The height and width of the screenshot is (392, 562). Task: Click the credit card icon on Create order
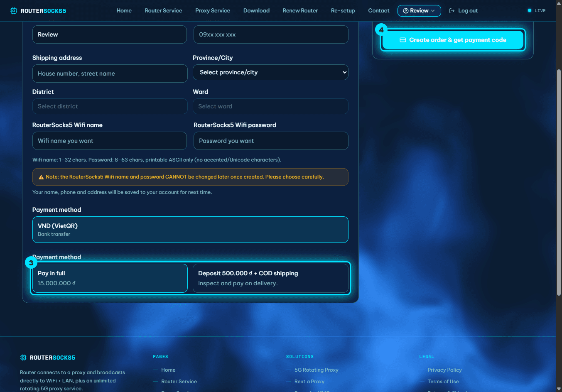402,40
